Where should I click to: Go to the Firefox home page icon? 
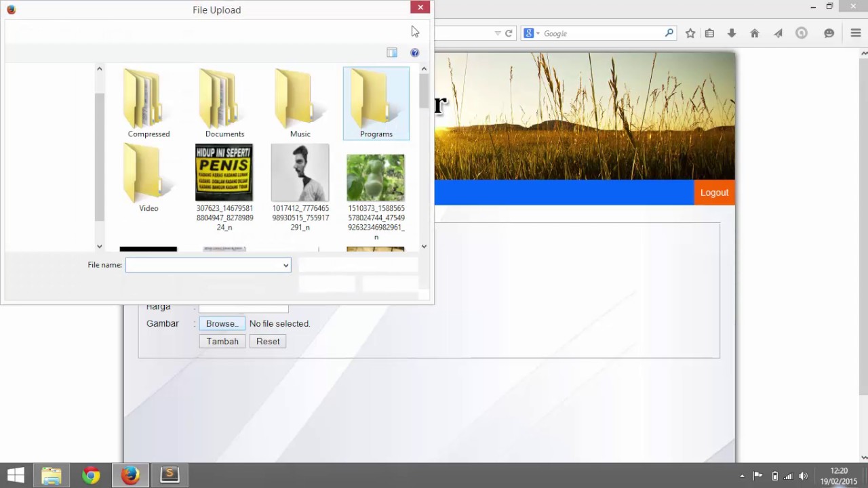pos(754,33)
